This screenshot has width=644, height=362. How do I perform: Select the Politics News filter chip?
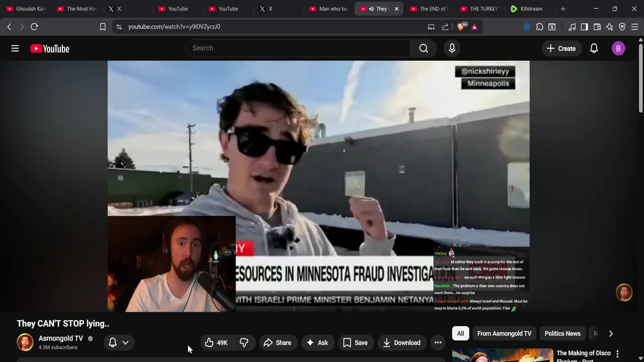[x=562, y=333]
